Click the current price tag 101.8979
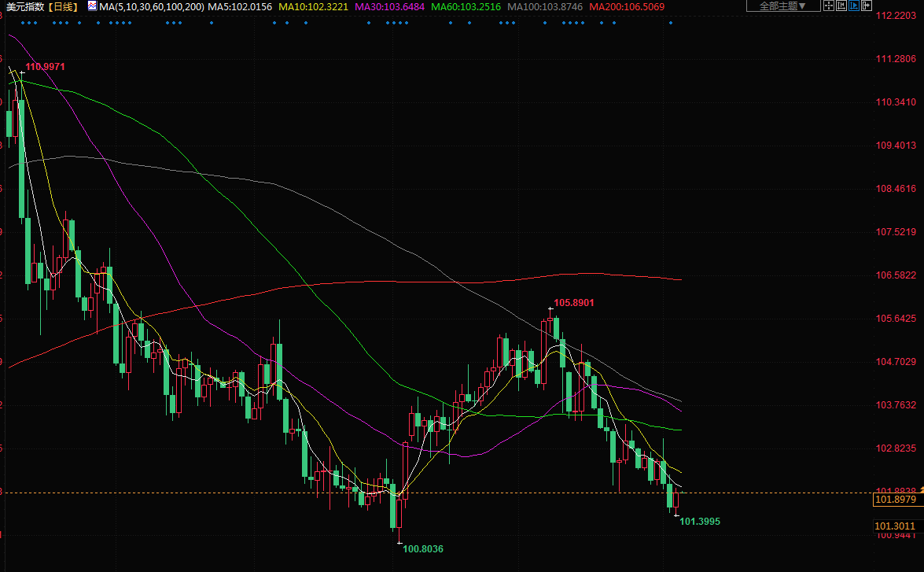The width and height of the screenshot is (924, 572). click(896, 500)
